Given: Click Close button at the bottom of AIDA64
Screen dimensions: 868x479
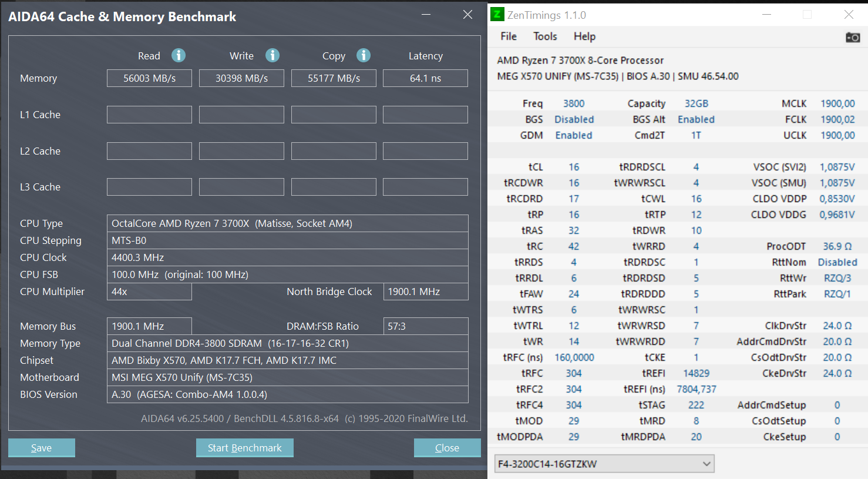Looking at the screenshot, I should click(x=447, y=448).
